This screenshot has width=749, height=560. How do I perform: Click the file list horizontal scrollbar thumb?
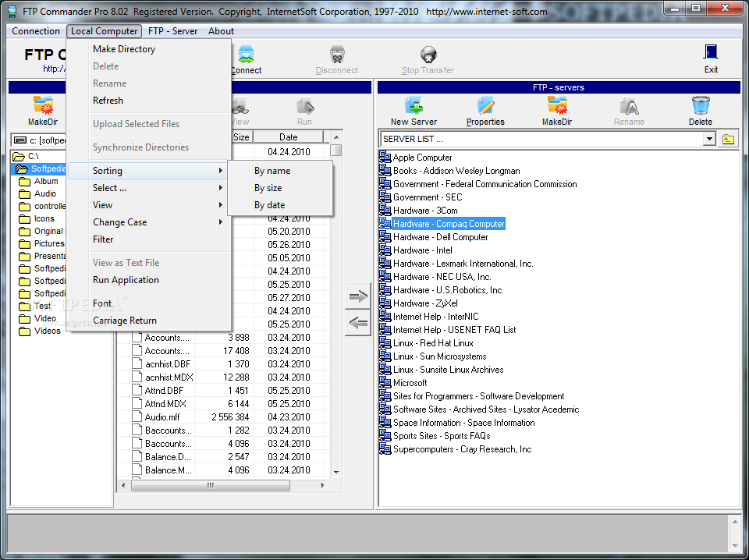pyautogui.click(x=211, y=485)
